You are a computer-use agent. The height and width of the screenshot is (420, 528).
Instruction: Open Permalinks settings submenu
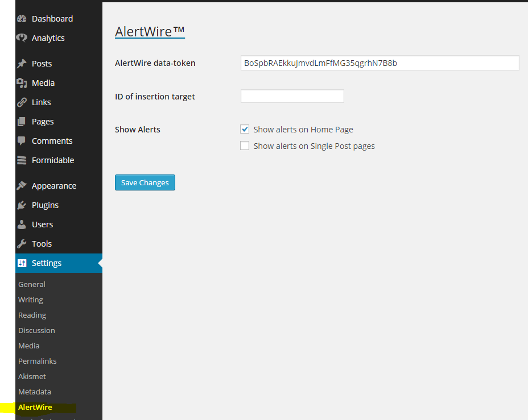click(38, 361)
